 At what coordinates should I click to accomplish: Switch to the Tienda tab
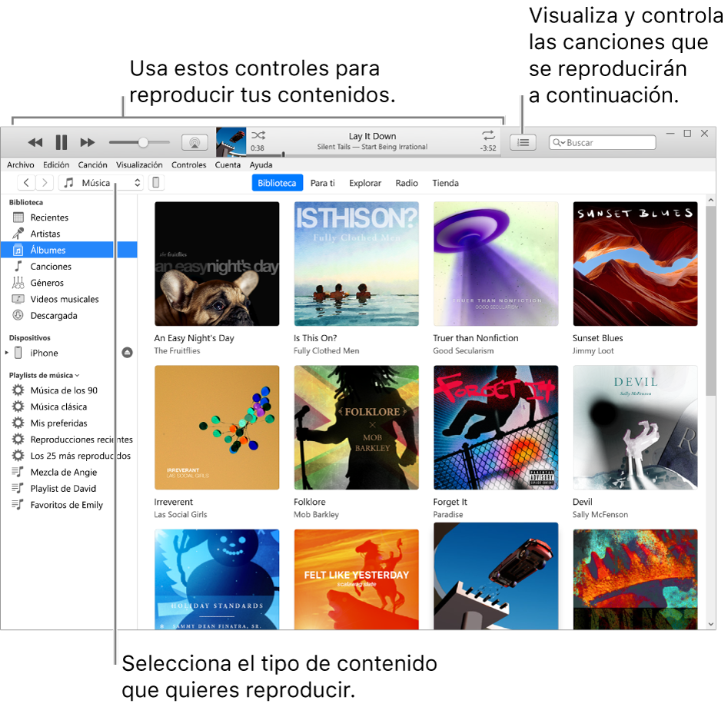pyautogui.click(x=445, y=183)
